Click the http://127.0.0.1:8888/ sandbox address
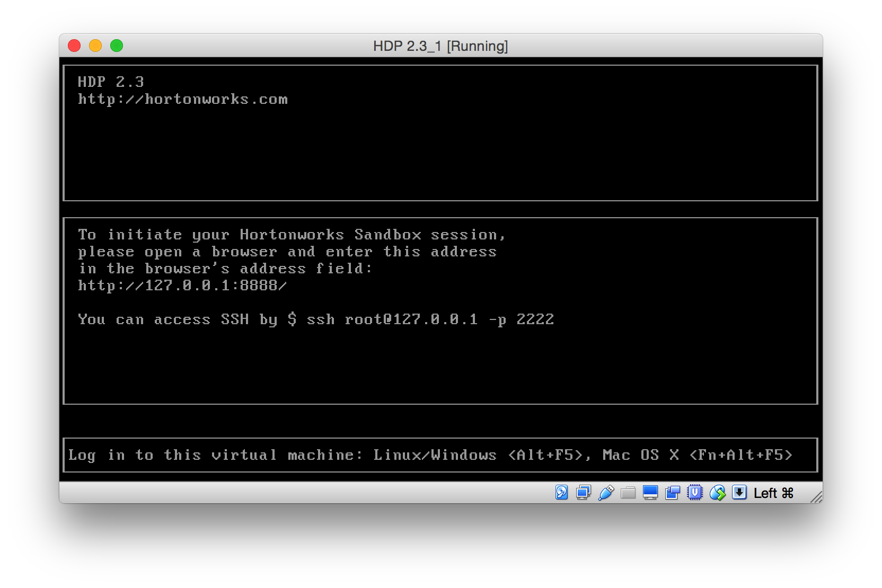This screenshot has width=882, height=588. point(183,286)
